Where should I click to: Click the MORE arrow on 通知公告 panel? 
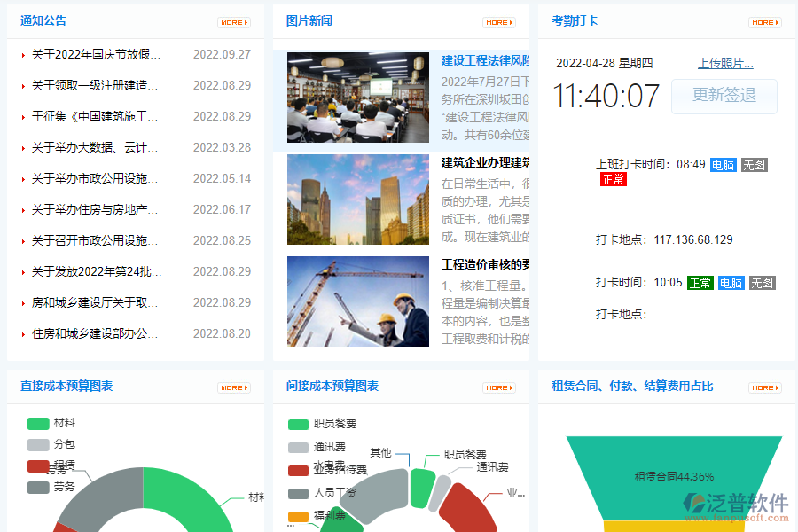click(233, 20)
